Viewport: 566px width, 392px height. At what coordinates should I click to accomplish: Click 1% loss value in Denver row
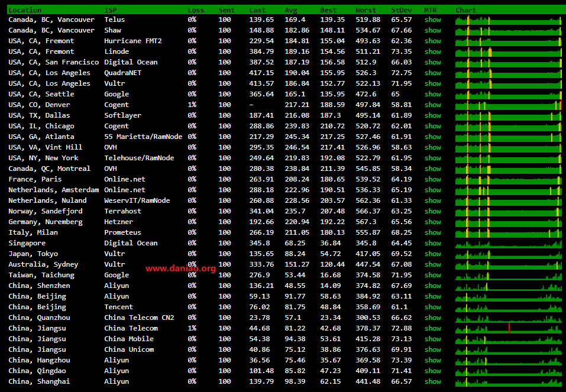(192, 105)
